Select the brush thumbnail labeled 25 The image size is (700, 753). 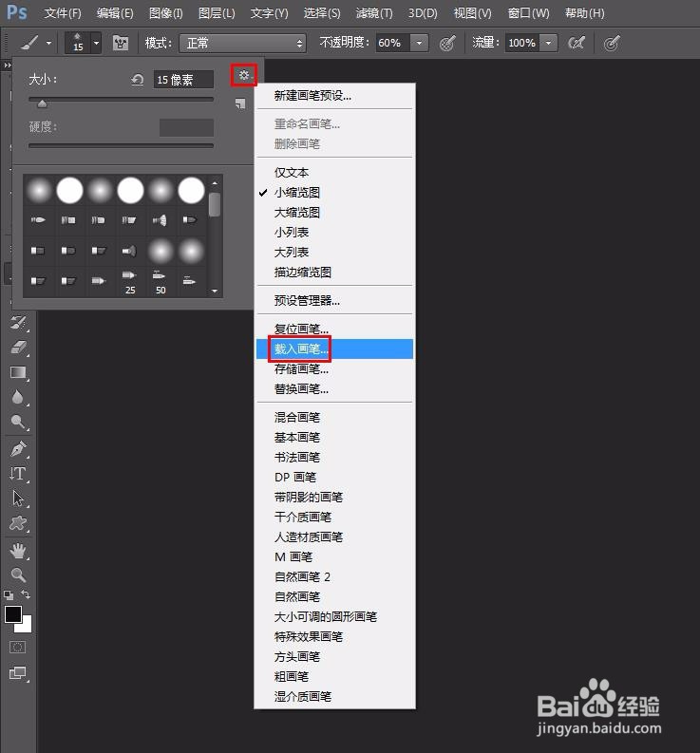pos(130,282)
